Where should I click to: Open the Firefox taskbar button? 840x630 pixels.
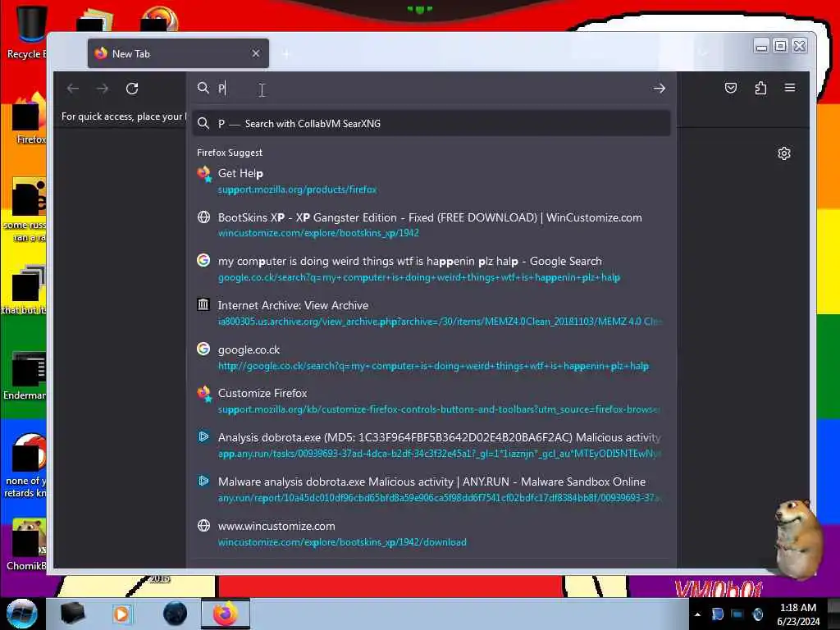pyautogui.click(x=226, y=614)
